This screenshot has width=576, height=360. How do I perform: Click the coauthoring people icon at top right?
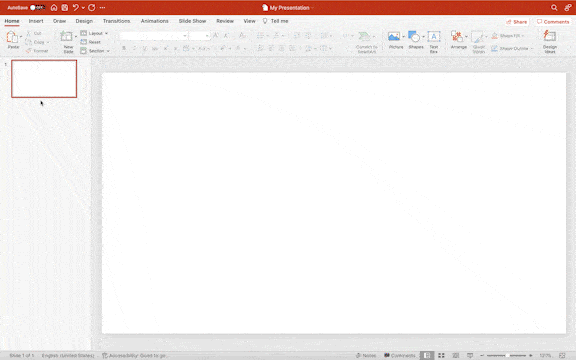point(568,7)
